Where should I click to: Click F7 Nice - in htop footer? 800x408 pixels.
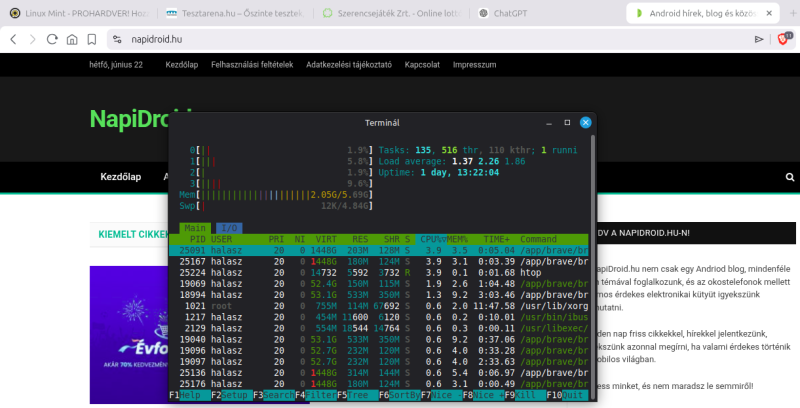point(442,395)
